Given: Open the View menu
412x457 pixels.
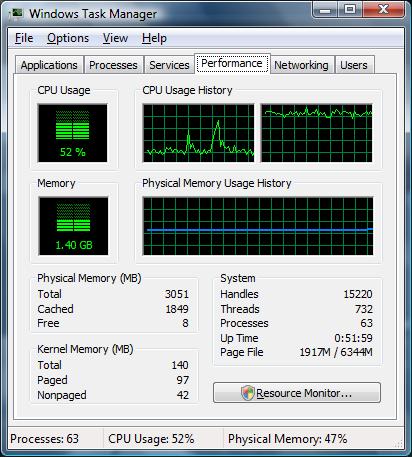Looking at the screenshot, I should coord(115,38).
